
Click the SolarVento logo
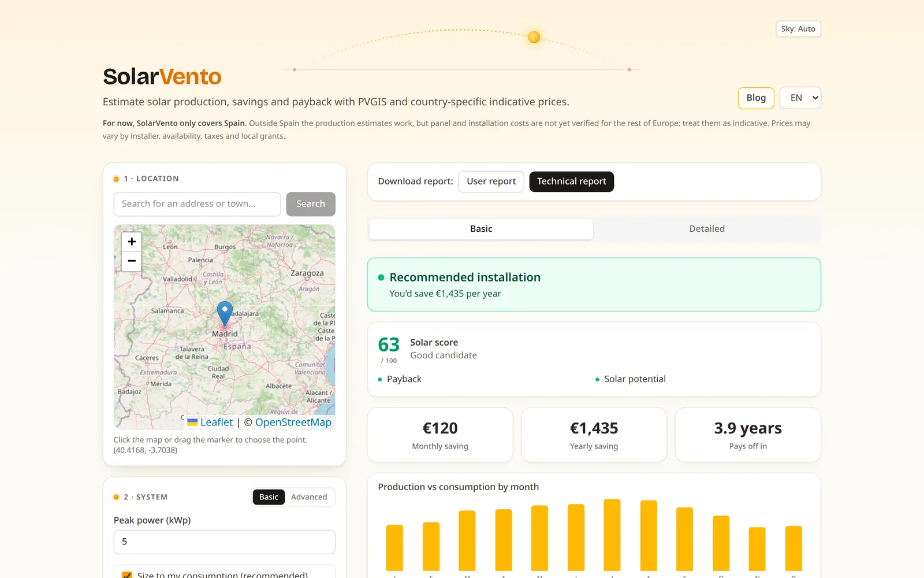[162, 76]
